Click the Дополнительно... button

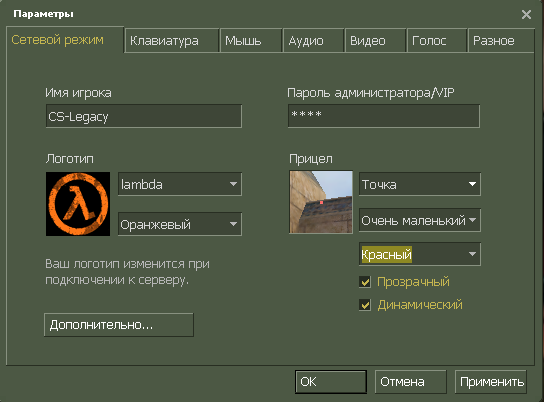pyautogui.click(x=119, y=325)
